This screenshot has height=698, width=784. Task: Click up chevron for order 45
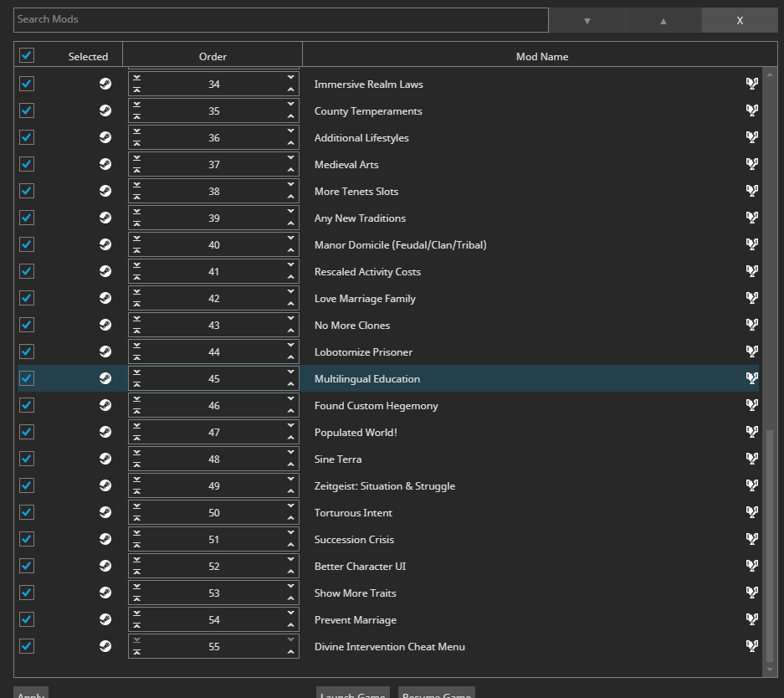pos(290,384)
